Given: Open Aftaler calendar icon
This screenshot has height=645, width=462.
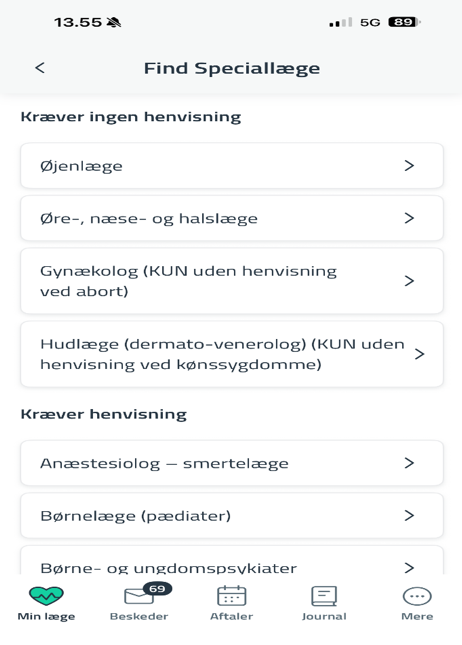Looking at the screenshot, I should pos(232,596).
